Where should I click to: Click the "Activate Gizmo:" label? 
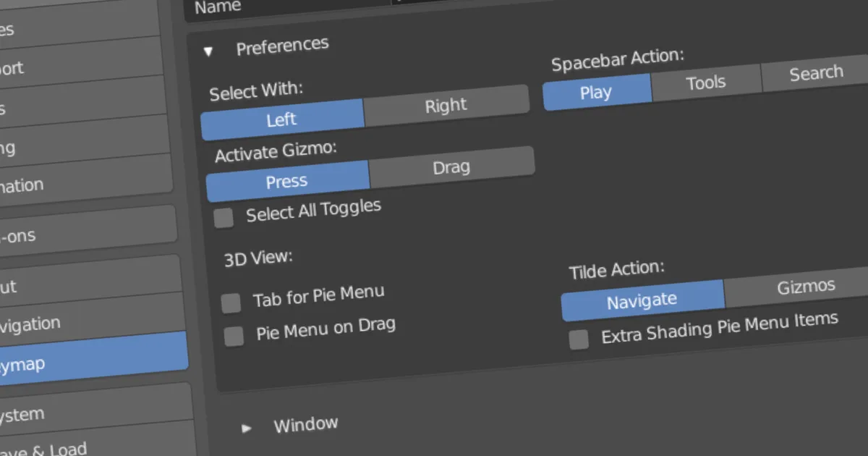(x=276, y=151)
